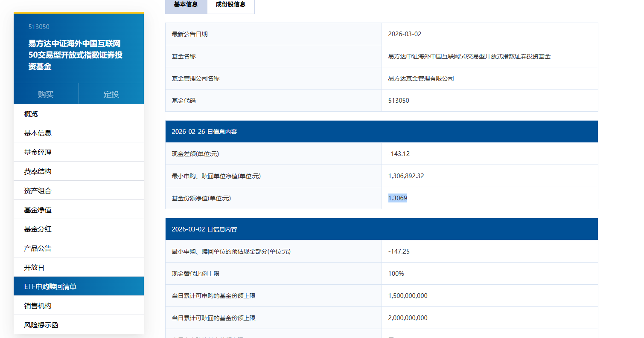Click the 2026-02-26 日信息内容 section header

382,132
